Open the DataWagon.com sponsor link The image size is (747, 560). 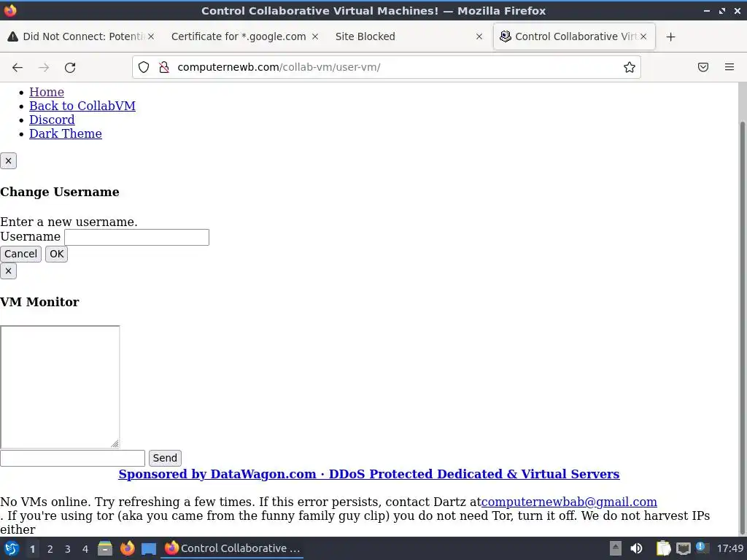368,474
